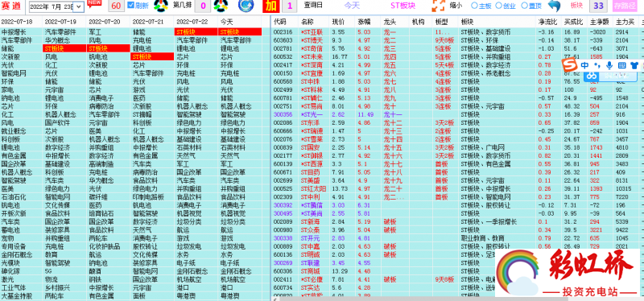The width and height of the screenshot is (644, 301).
Task: Click the pink ST板块 label in the toolbar
Action: pyautogui.click(x=403, y=6)
